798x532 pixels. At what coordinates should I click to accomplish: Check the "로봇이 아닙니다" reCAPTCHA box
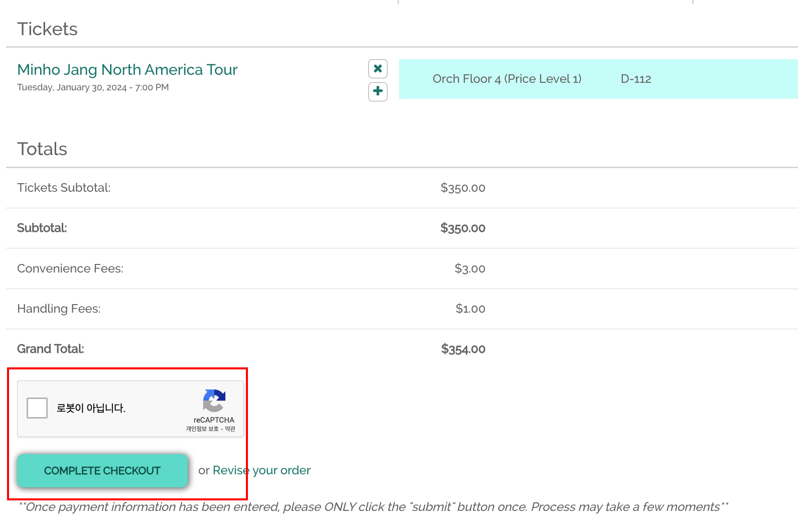tap(37, 408)
